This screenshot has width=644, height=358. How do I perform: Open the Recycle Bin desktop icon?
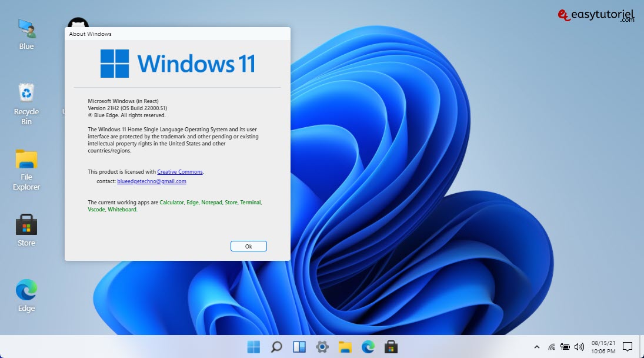pos(26,104)
